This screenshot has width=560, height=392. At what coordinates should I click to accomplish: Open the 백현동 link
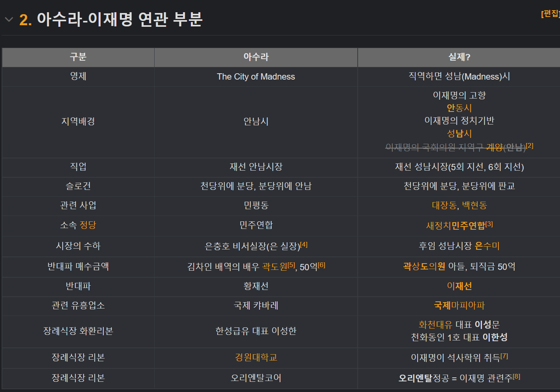[x=474, y=205]
